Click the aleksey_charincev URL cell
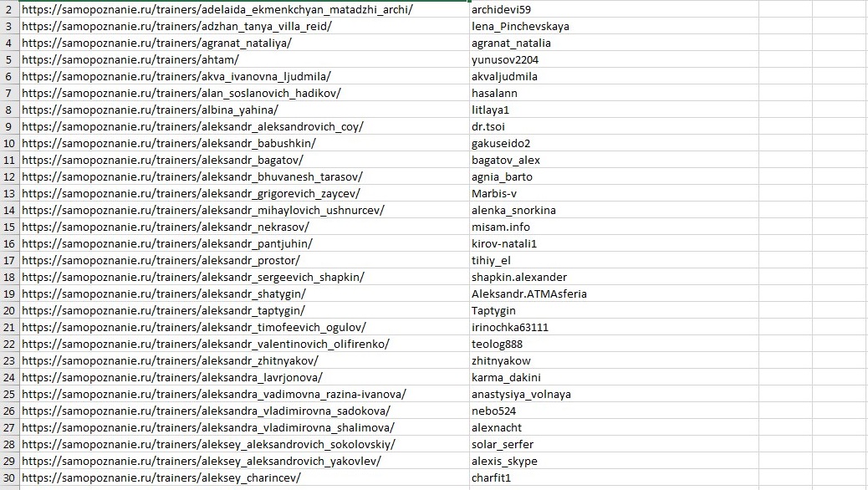The image size is (868, 490). pos(244,477)
